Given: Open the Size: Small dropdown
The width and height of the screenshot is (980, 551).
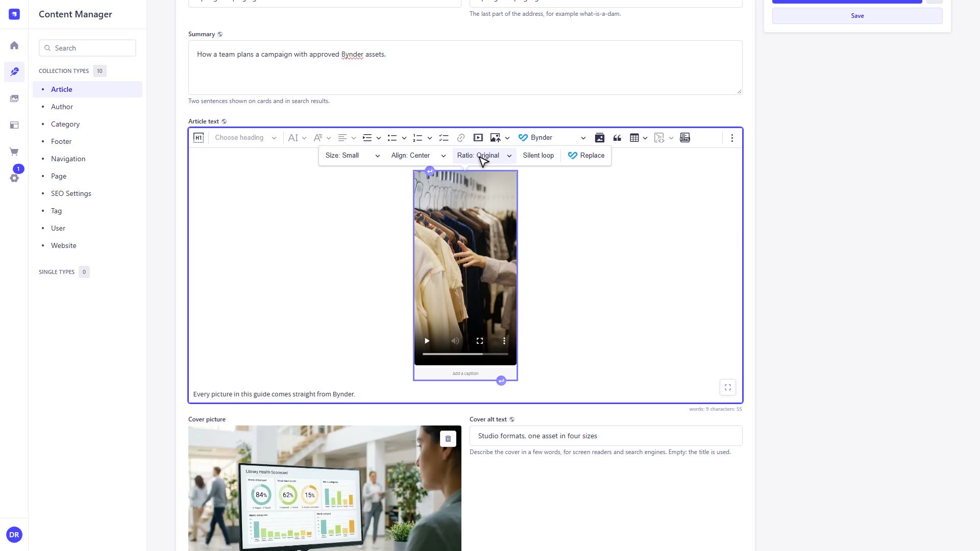Looking at the screenshot, I should pos(353,156).
